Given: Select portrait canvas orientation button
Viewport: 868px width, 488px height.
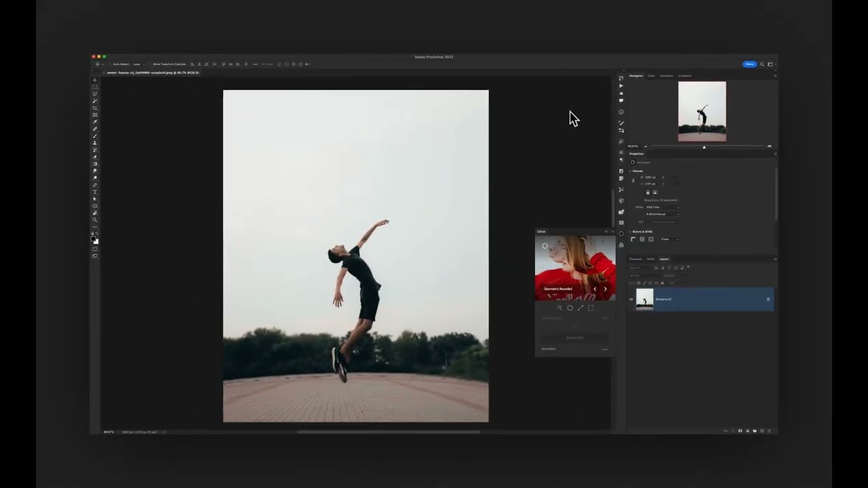Looking at the screenshot, I should click(x=648, y=192).
